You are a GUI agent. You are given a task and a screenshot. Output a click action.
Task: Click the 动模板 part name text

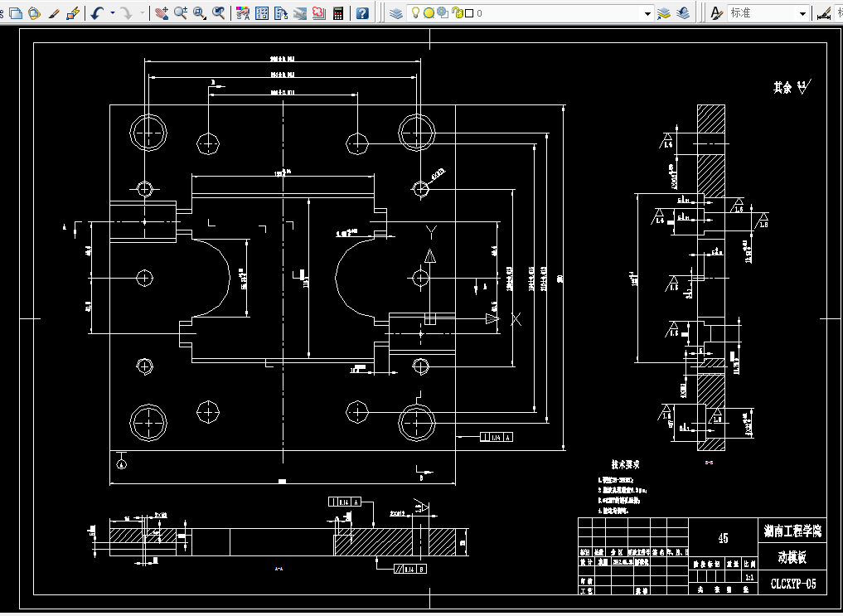[x=792, y=557]
